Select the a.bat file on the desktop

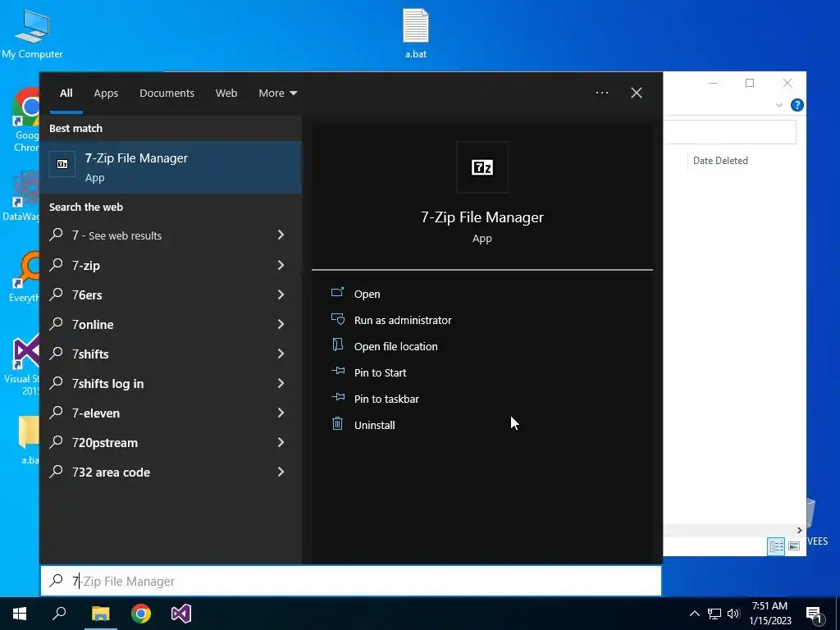click(416, 33)
